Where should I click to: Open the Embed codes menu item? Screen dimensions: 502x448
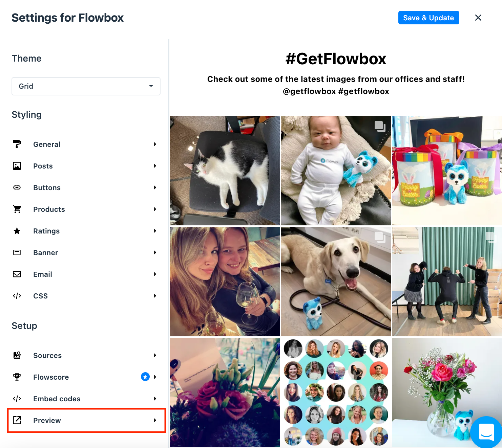click(57, 399)
